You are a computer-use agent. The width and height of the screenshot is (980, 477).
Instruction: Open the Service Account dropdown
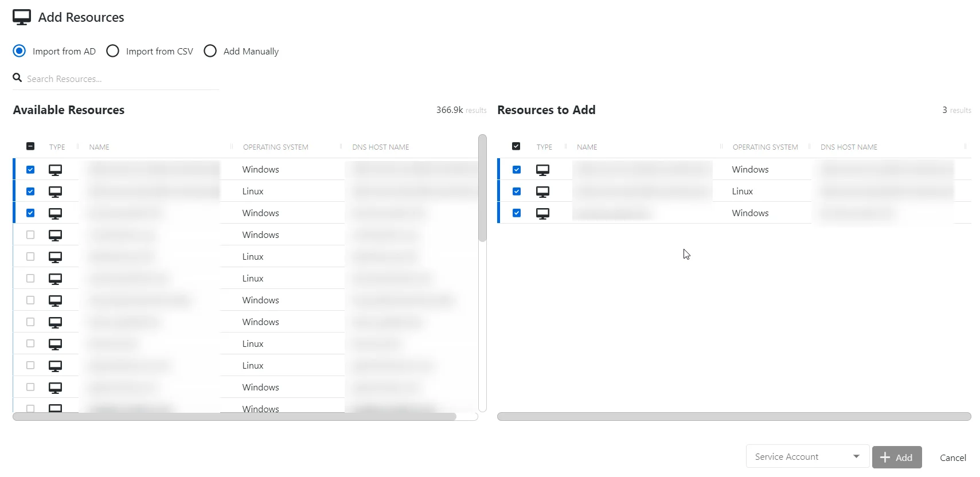807,456
